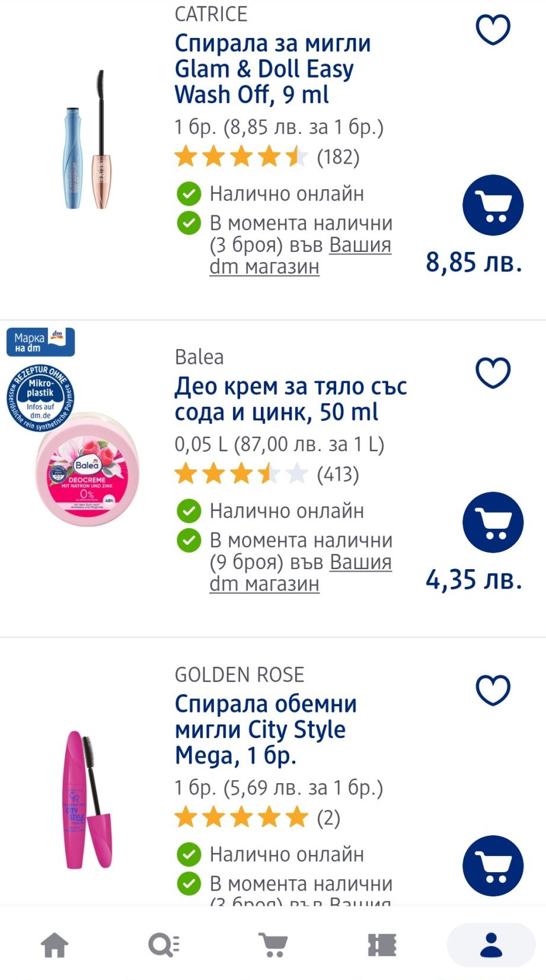Image resolution: width=546 pixels, height=980 pixels.
Task: Add Catrice mascara to favorites
Action: click(493, 30)
